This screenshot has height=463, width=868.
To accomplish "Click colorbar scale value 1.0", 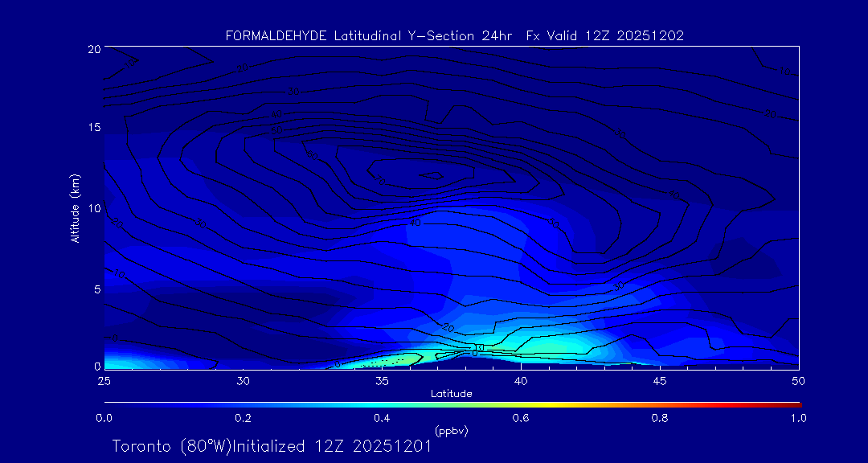I will tap(798, 419).
